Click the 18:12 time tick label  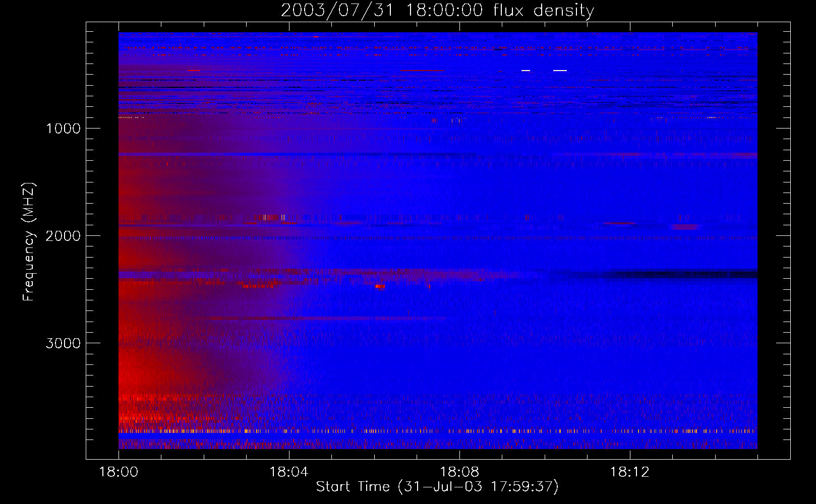630,472
